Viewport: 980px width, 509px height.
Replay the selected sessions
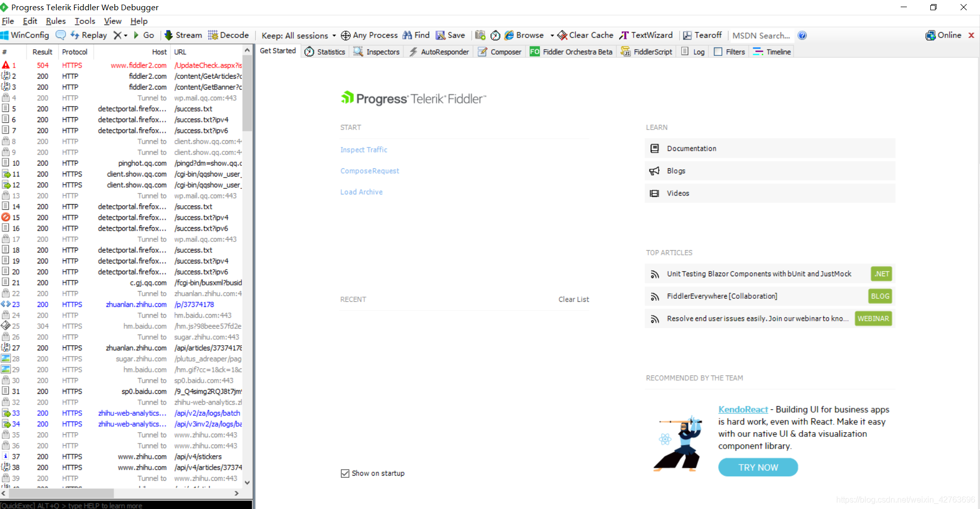89,35
